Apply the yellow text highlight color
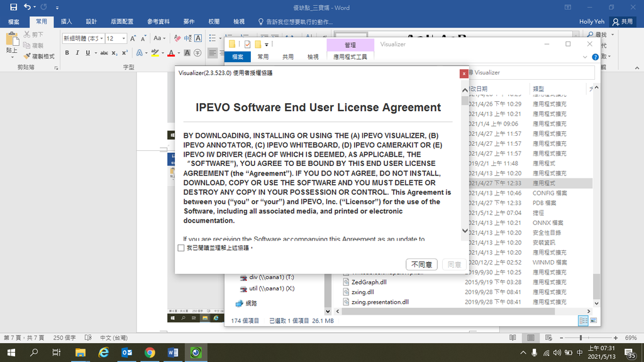Image resolution: width=644 pixels, height=362 pixels. click(155, 53)
